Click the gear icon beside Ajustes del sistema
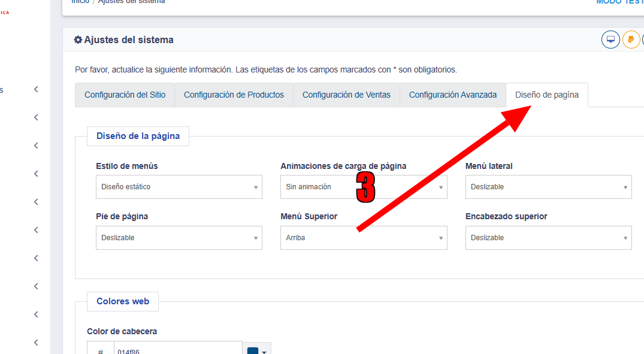Screen dimensions: 644x354 click(x=78, y=40)
